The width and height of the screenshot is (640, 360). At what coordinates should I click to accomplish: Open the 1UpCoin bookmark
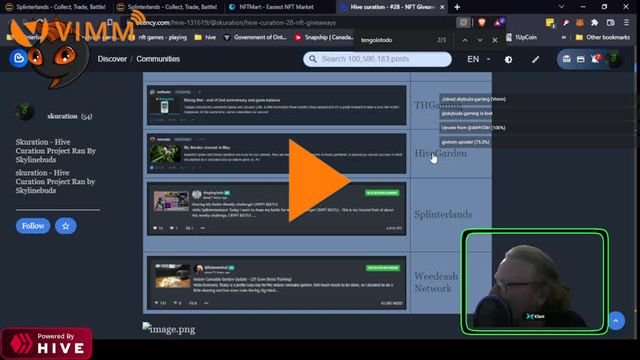(521, 37)
